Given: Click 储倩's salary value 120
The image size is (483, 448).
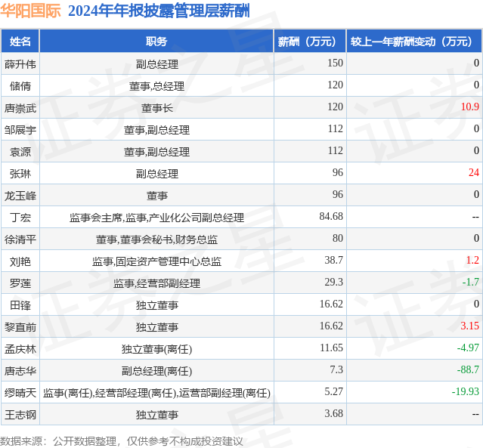Looking at the screenshot, I should click(335, 85).
